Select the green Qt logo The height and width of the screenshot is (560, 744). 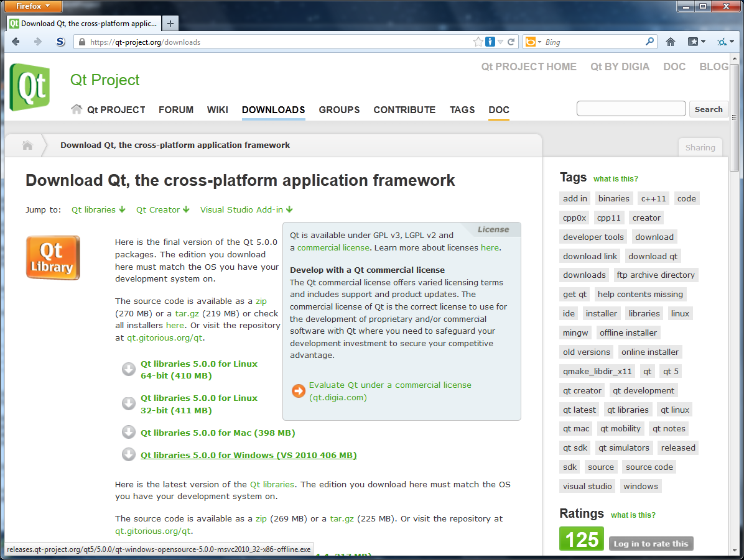(29, 87)
